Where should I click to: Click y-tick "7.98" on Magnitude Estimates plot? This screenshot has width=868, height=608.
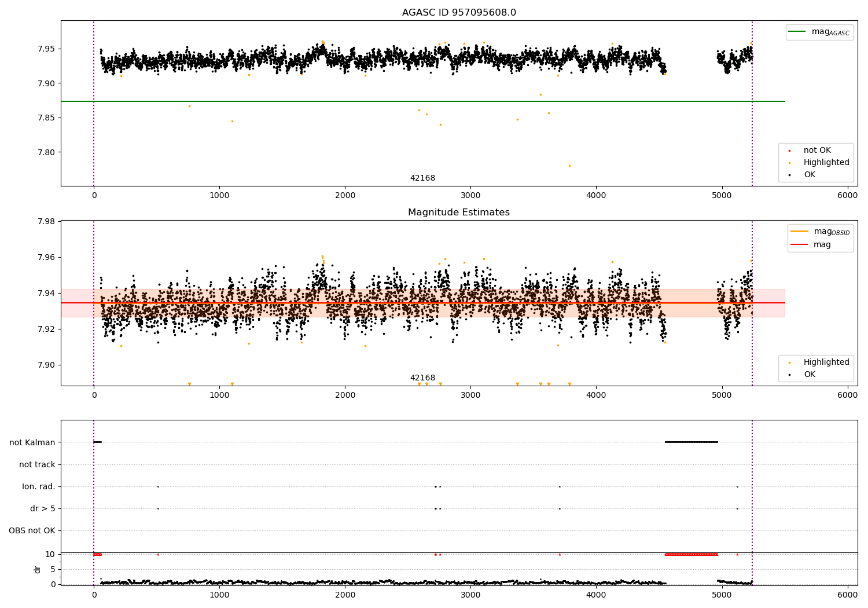(46, 221)
